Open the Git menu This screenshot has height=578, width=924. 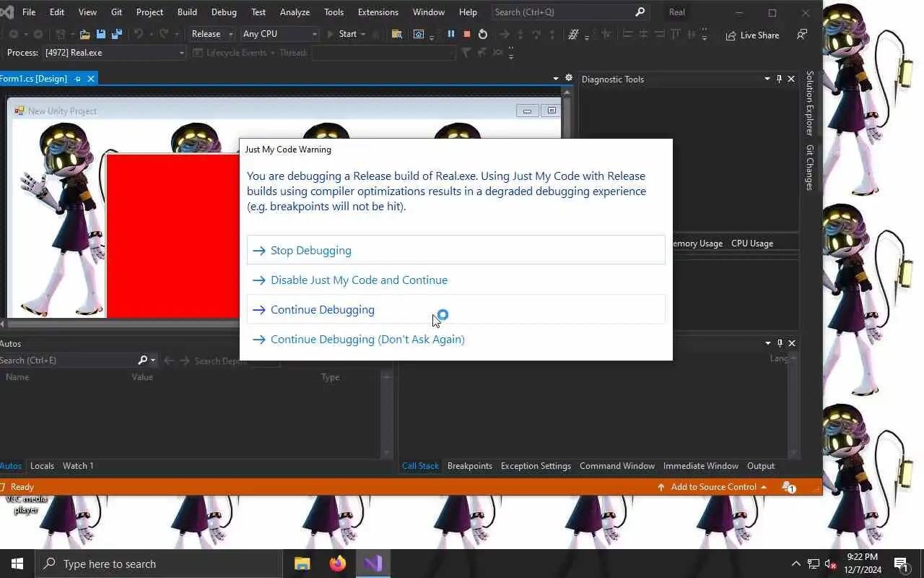[116, 12]
